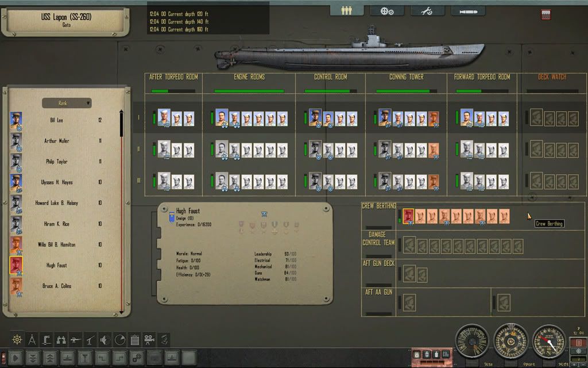Select watch shift I row marker
588x368 pixels.
click(138, 117)
